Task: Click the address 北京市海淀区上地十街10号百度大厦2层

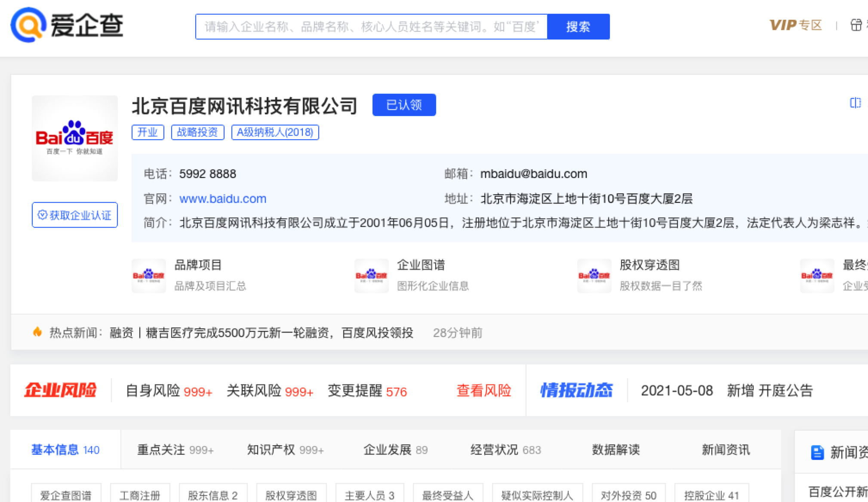Action: pyautogui.click(x=586, y=199)
